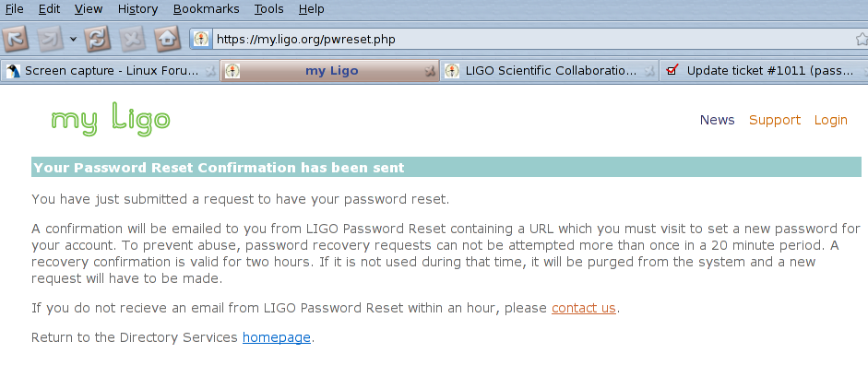Open the Bookmarks menu
868x365 pixels.
coord(207,9)
